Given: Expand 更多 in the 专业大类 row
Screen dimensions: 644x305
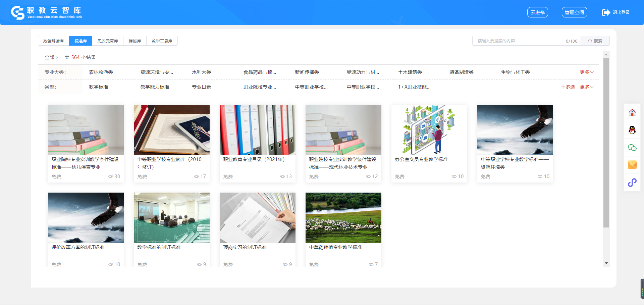Looking at the screenshot, I should [x=587, y=72].
